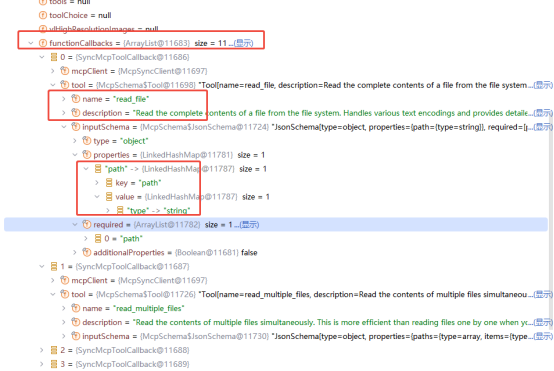
Task: Open 显示 link on read_multiple_files description row
Action: click(543, 322)
